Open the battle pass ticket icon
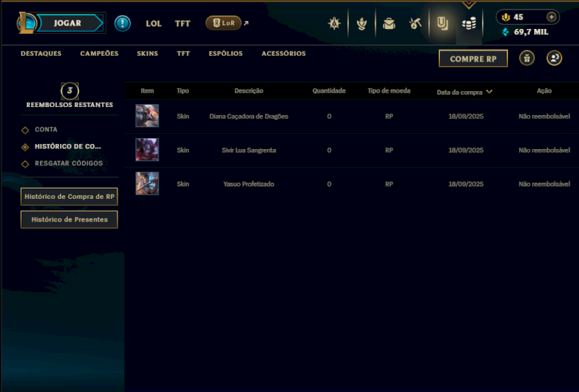 point(442,24)
